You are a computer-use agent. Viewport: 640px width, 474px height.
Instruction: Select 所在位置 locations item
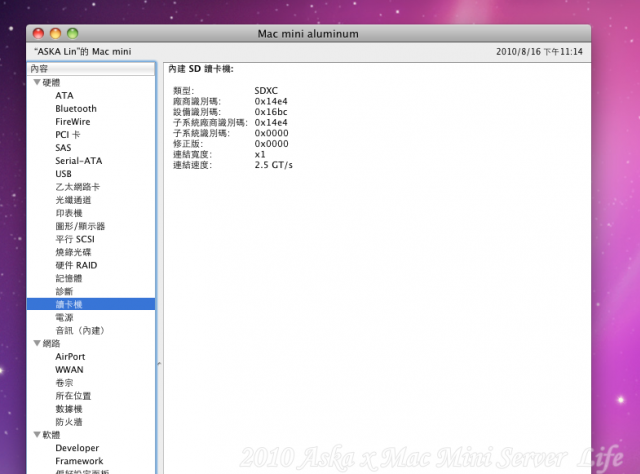[73, 396]
